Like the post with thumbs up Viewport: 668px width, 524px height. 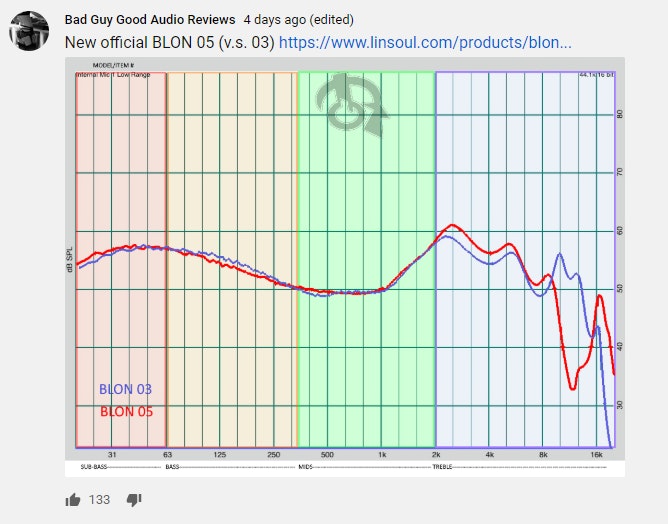(x=73, y=499)
